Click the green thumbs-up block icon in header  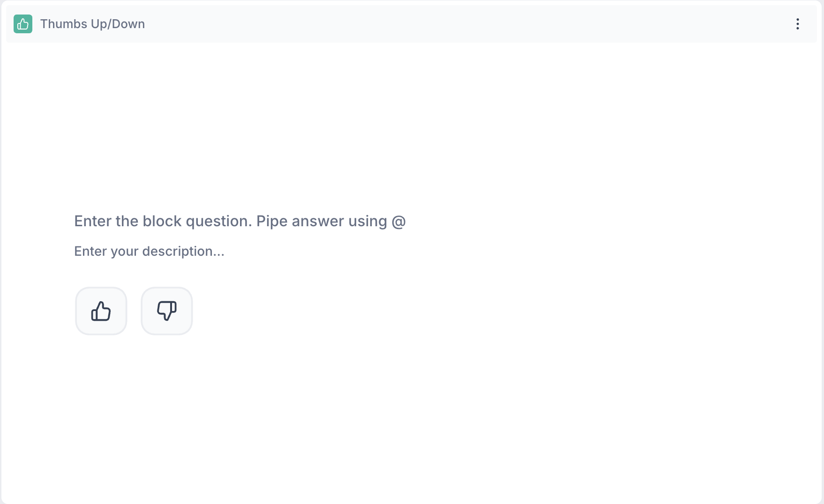[x=23, y=24]
